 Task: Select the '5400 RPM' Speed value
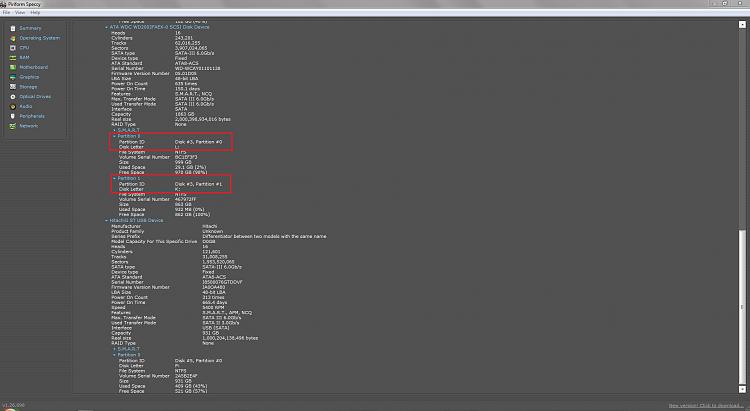[212, 308]
